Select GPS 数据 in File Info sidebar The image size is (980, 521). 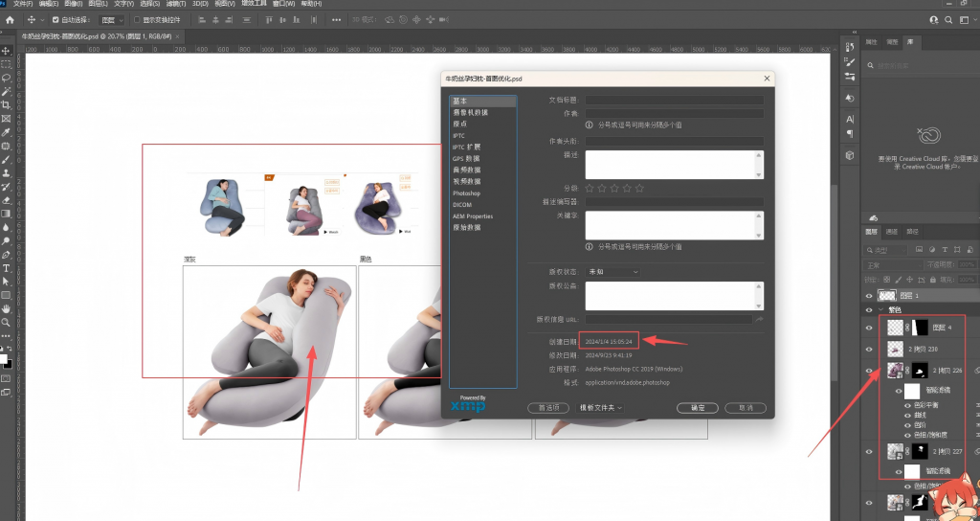pos(466,159)
